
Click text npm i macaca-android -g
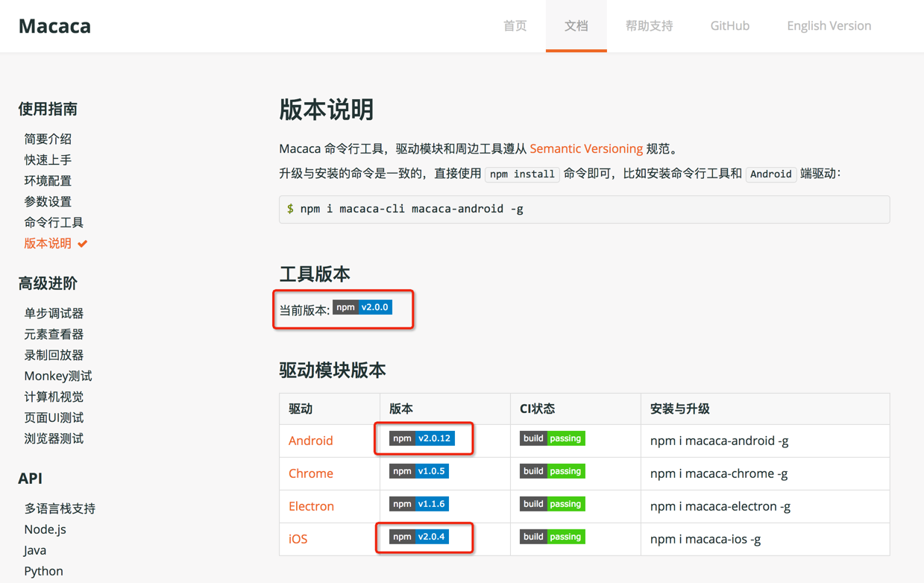[x=719, y=441]
